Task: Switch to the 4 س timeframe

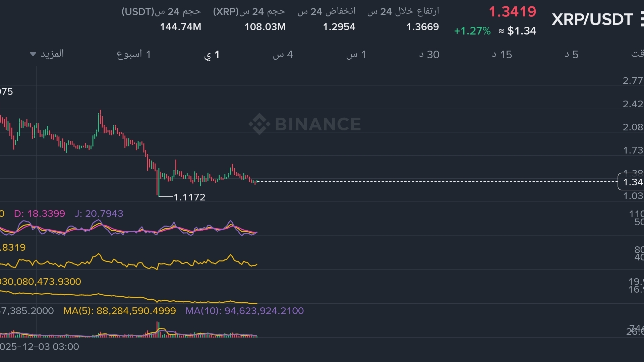Action: click(283, 55)
